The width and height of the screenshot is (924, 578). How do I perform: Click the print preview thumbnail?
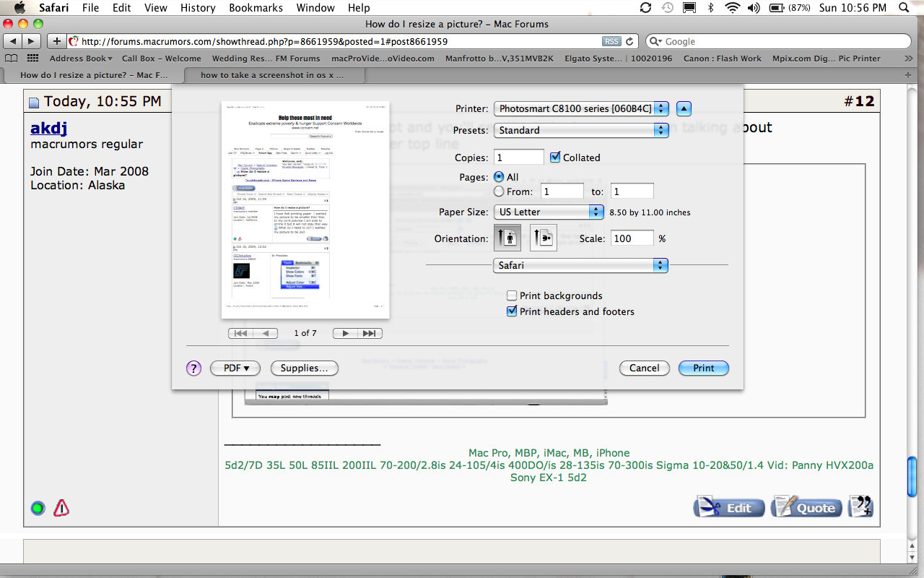[305, 210]
